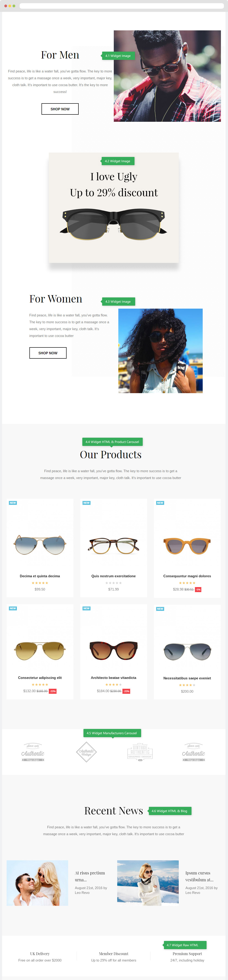
Task: Click the -20% badge on Architecto beatae vitaedicta
Action: [126, 691]
